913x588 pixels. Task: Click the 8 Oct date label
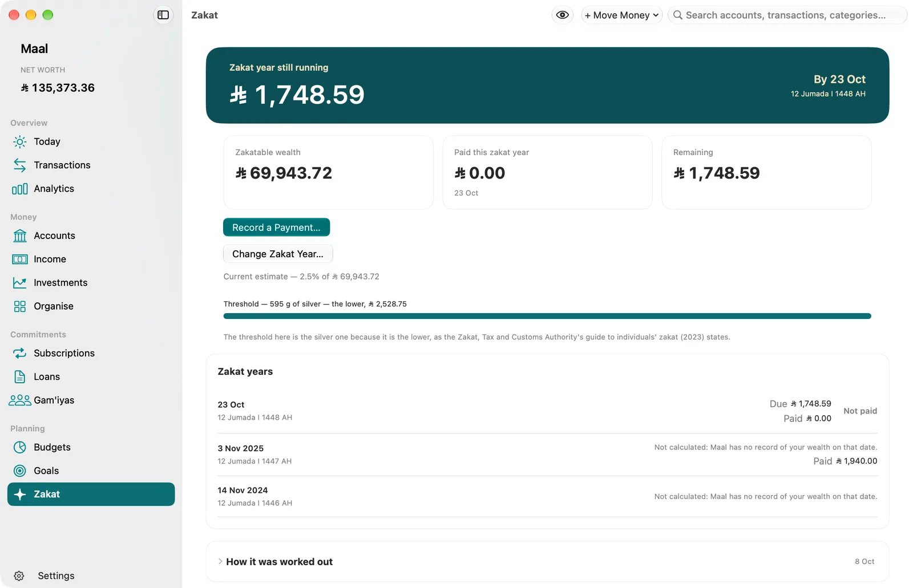pos(864,562)
